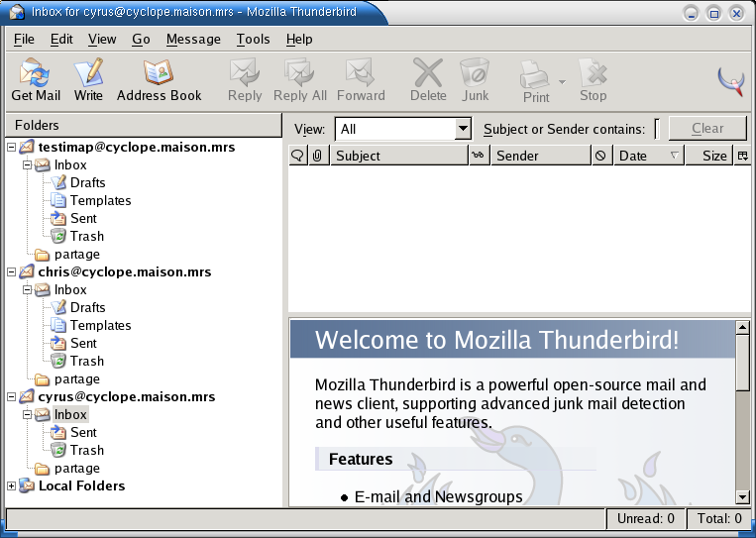Screen dimensions: 756x538
Task: Sort messages by Subject column
Action: (399, 156)
